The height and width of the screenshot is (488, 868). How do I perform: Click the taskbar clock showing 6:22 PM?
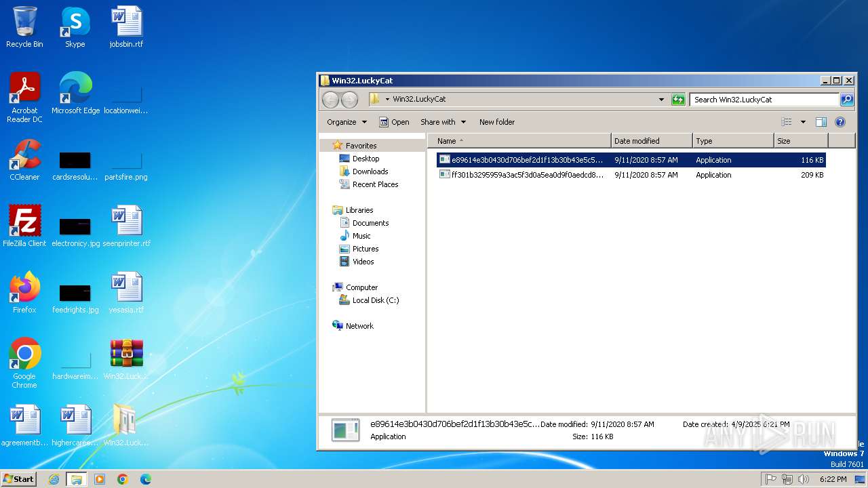click(833, 479)
